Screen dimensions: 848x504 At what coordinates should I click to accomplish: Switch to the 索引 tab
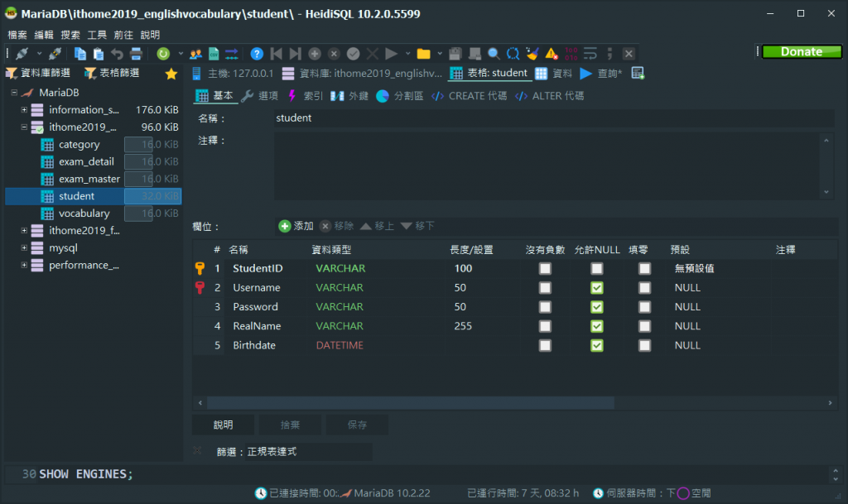(x=306, y=96)
